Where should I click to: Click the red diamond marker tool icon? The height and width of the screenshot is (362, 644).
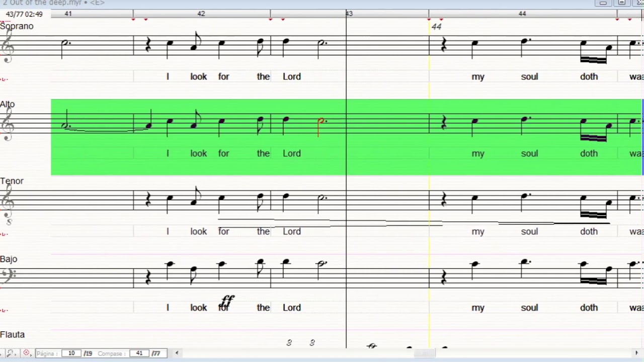tap(26, 353)
